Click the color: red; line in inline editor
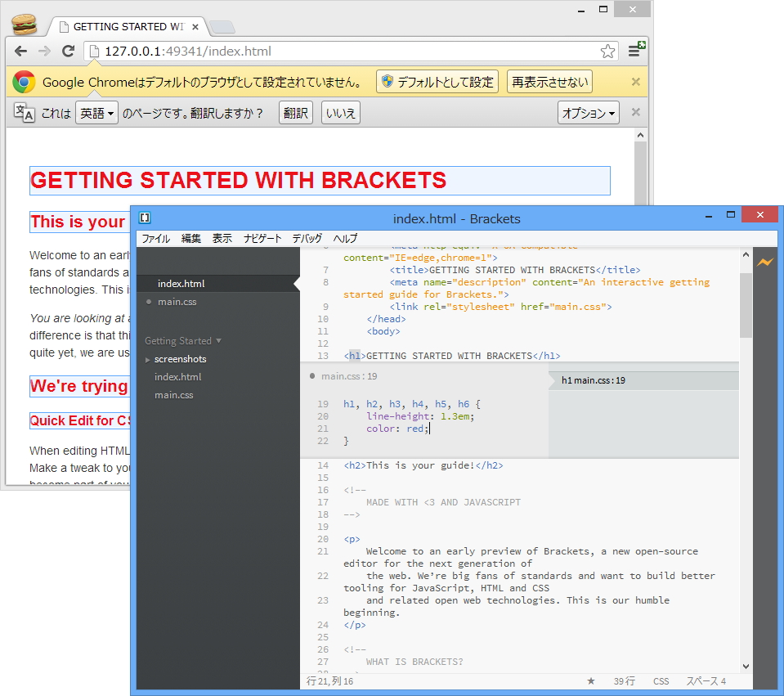 tap(397, 429)
